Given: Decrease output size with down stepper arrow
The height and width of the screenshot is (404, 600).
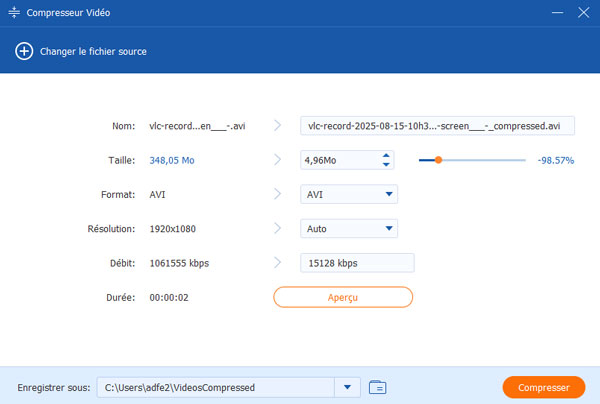Looking at the screenshot, I should coord(386,165).
